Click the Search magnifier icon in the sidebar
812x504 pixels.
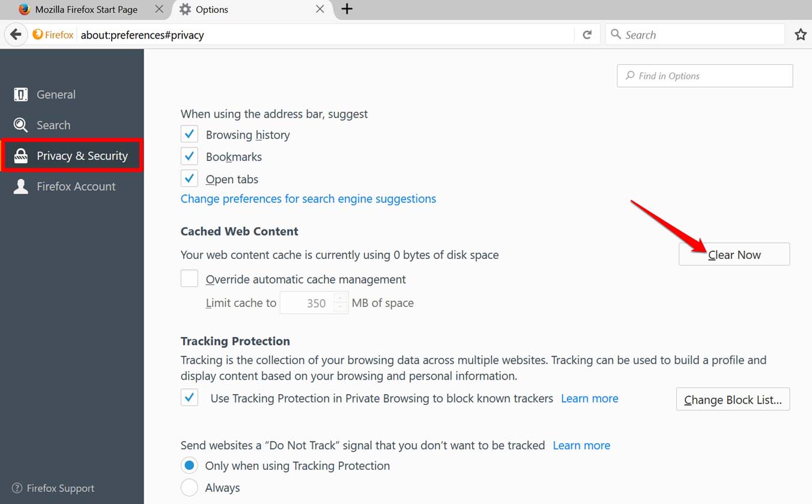(x=21, y=125)
